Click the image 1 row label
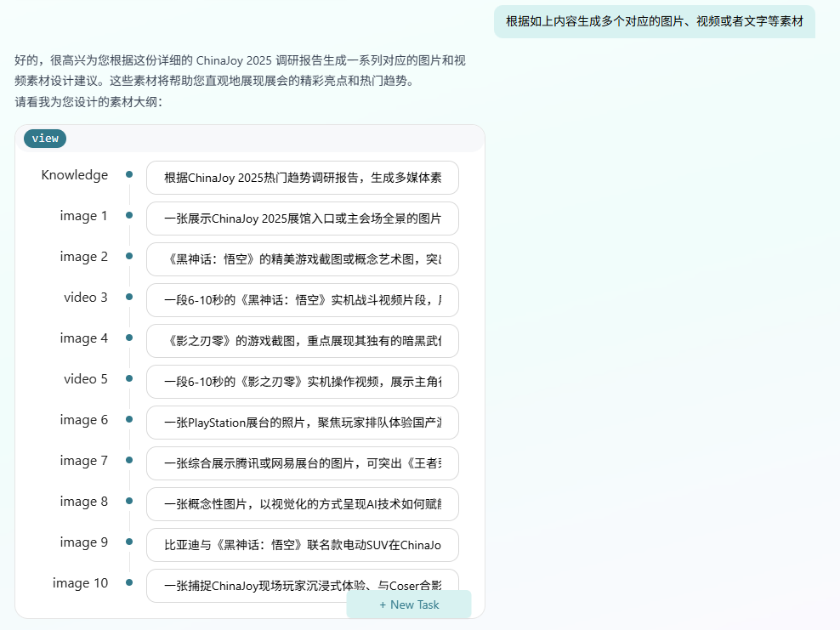840x630 pixels. tap(83, 216)
